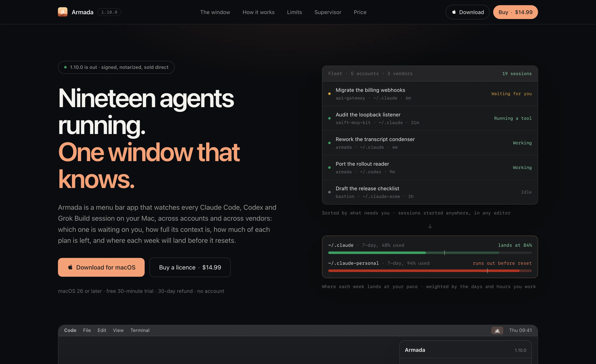This screenshot has width=596, height=364.
Task: Jump to the Price section
Action: click(360, 12)
